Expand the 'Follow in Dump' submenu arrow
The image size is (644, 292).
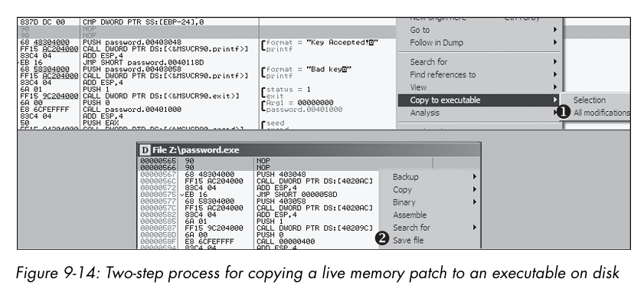(555, 42)
